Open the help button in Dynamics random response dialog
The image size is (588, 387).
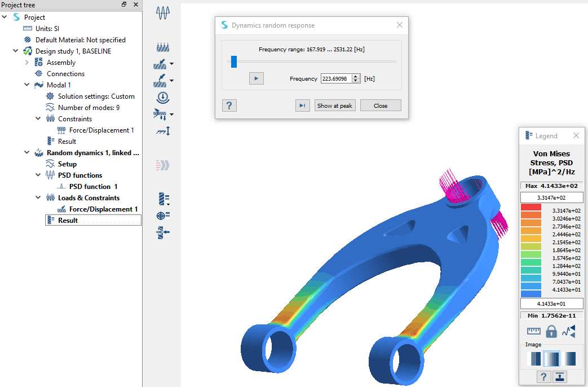click(x=229, y=105)
